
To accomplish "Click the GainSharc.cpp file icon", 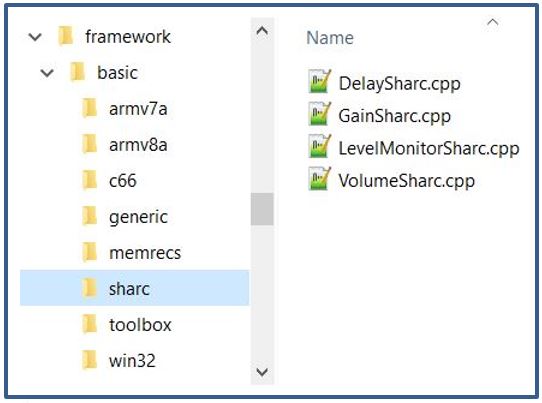I will coord(319,114).
